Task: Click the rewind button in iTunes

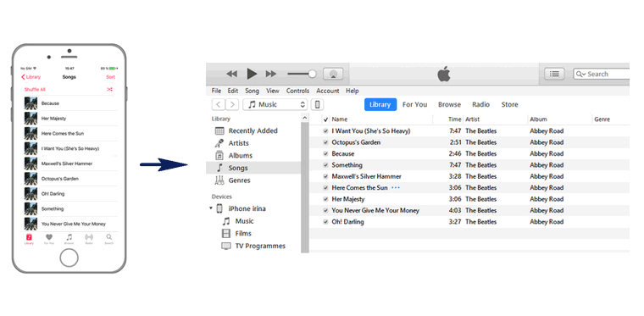Action: coord(231,74)
